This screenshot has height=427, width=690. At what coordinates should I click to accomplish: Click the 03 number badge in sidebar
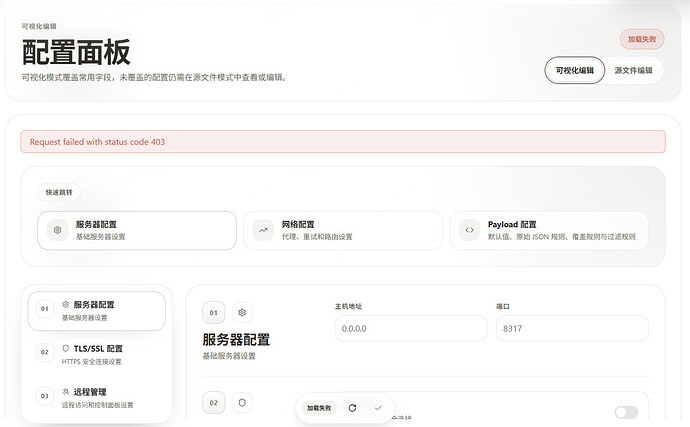(x=45, y=396)
